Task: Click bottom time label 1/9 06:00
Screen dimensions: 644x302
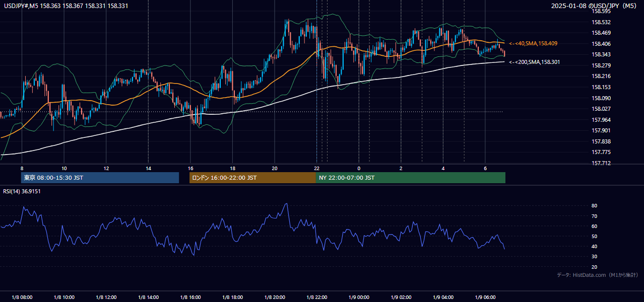Action: (x=485, y=297)
